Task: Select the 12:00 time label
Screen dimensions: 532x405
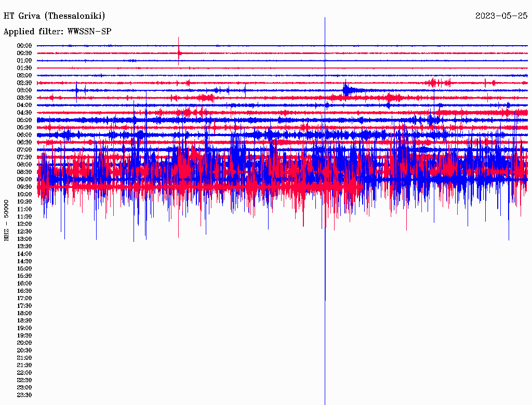Action: pos(24,224)
